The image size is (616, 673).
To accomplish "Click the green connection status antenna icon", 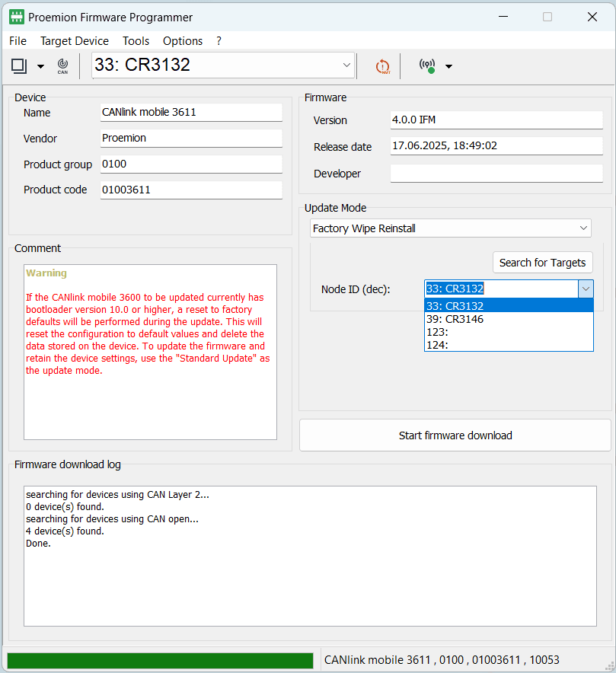I will tap(428, 66).
